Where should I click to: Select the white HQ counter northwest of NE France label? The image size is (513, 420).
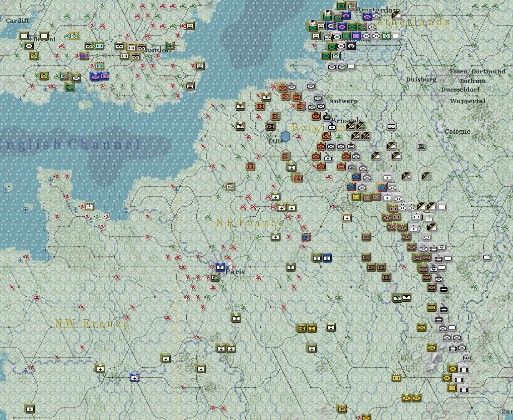point(231,187)
